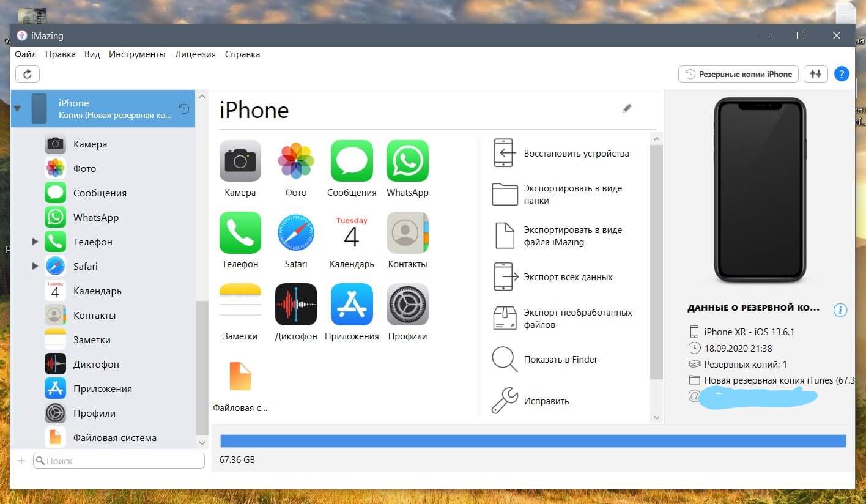
Task: Click Восстановить устройства action
Action: [x=561, y=154]
